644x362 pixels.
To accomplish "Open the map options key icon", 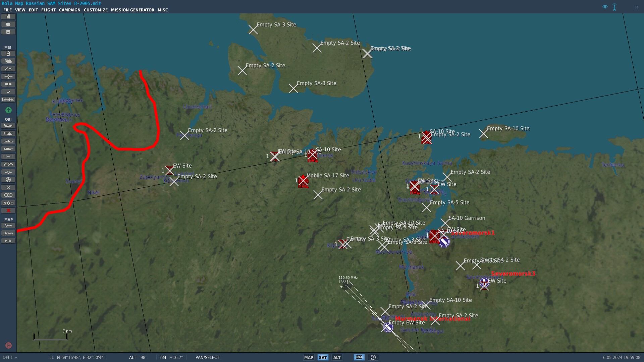I will tap(8, 226).
